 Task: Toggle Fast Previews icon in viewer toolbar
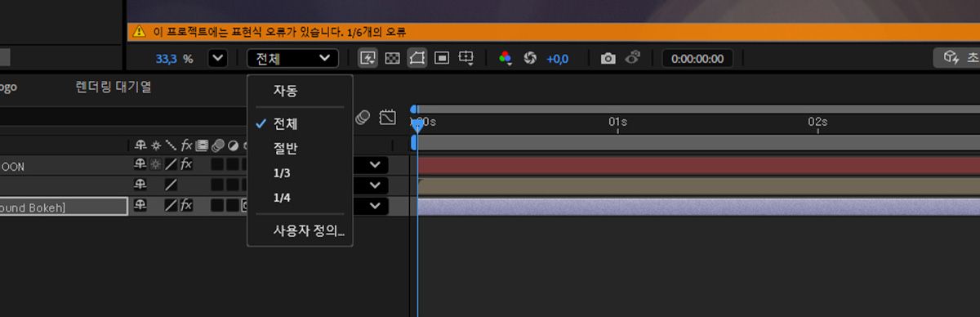coord(368,58)
